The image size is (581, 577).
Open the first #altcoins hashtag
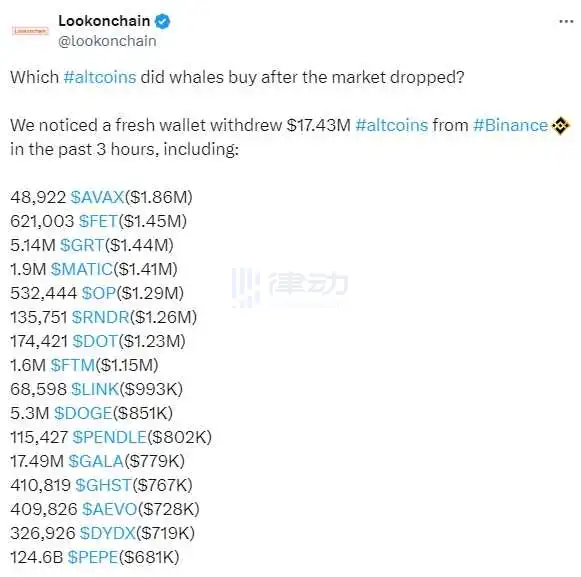(x=100, y=77)
